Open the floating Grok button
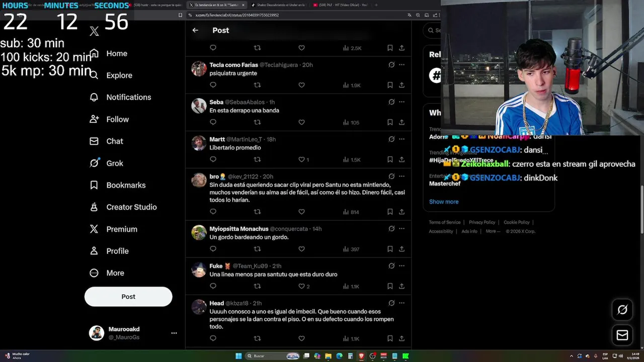Image resolution: width=644 pixels, height=362 pixels. tap(622, 310)
